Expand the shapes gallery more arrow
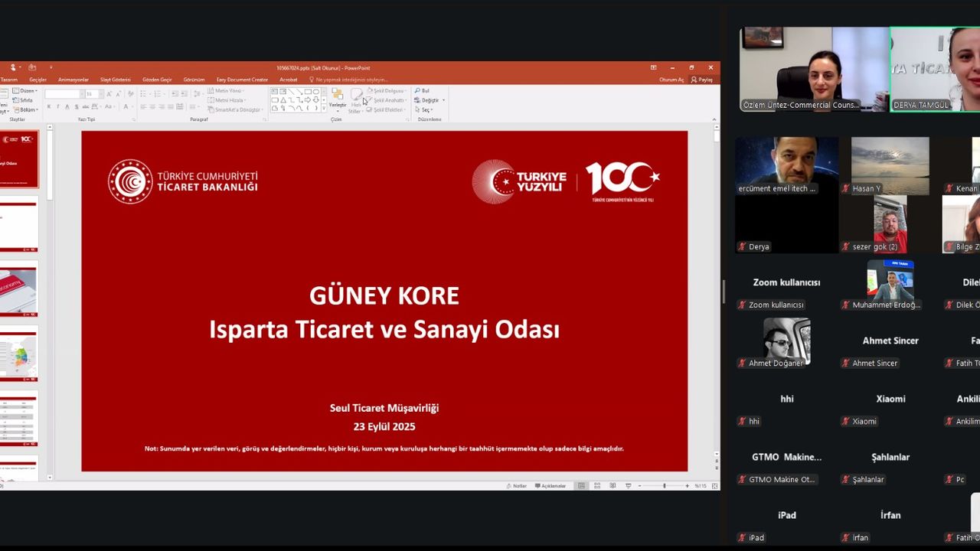 pyautogui.click(x=324, y=108)
